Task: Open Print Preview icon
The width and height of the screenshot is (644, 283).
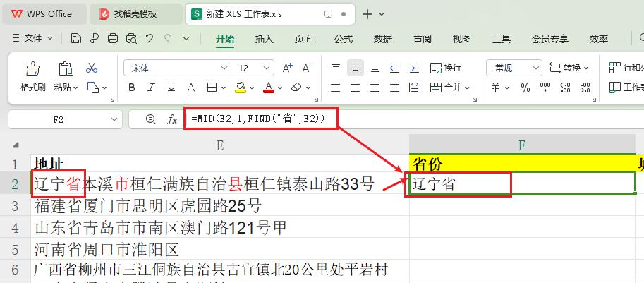Action: [x=131, y=39]
